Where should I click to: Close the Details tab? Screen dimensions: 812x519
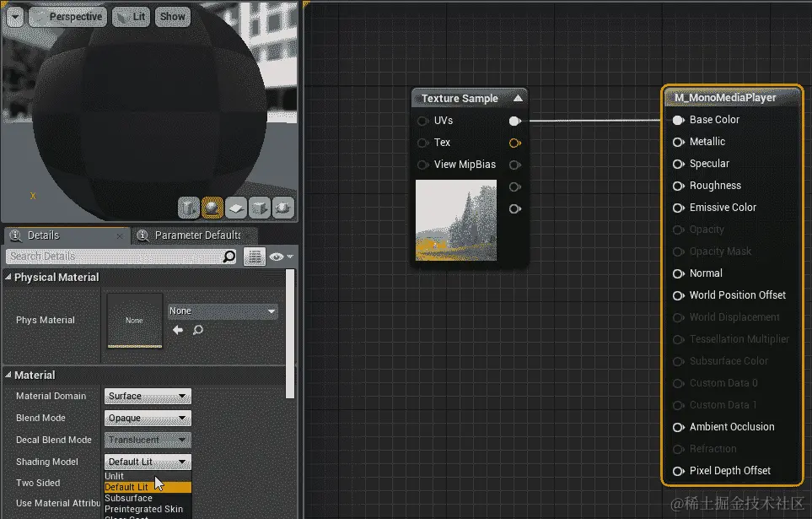120,236
